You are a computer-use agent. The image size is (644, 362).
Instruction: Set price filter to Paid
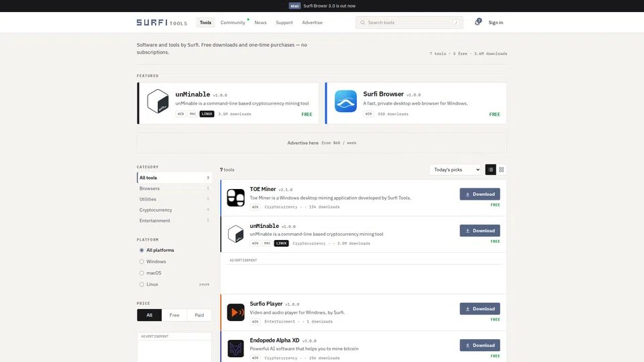(x=199, y=315)
